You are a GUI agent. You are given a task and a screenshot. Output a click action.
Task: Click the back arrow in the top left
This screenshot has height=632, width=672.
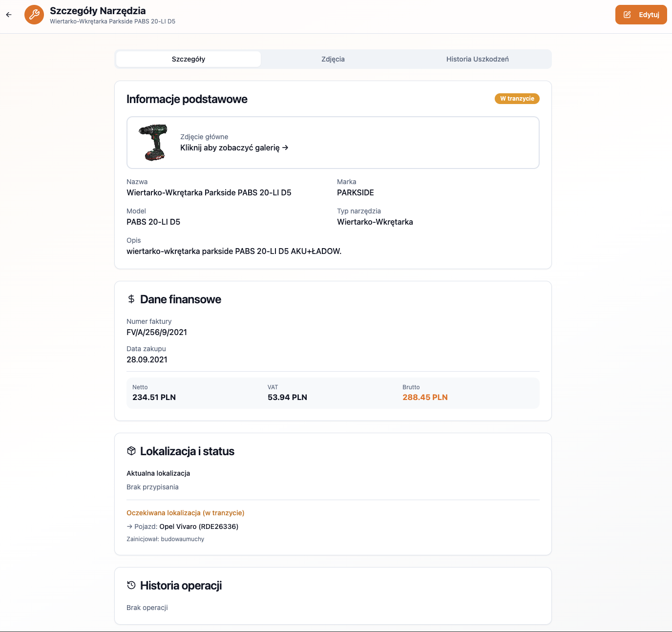[8, 15]
